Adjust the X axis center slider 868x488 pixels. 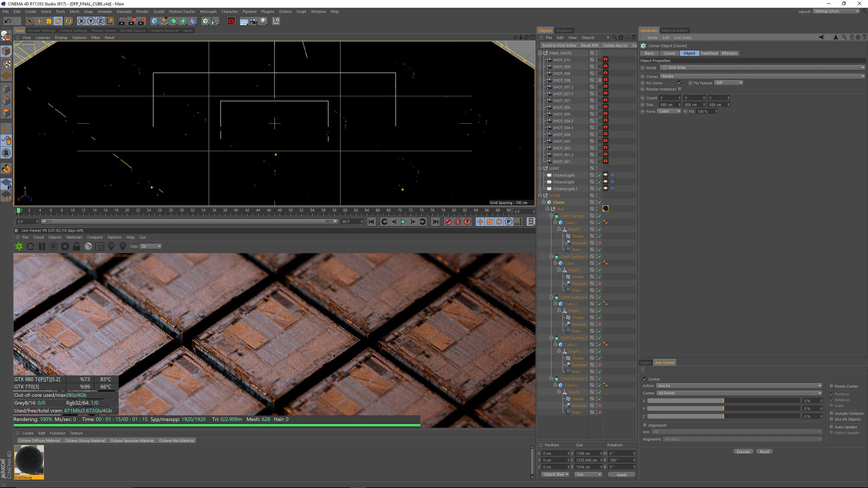pos(724,401)
